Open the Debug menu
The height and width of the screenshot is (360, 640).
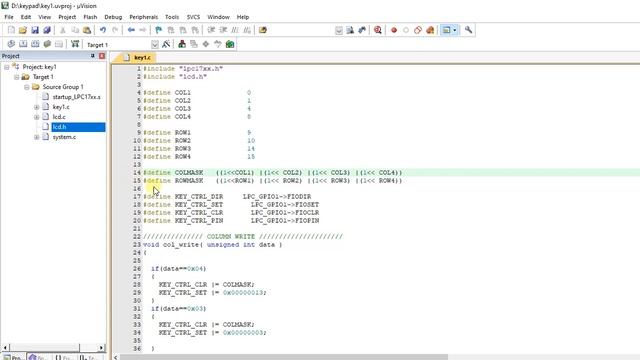(113, 17)
